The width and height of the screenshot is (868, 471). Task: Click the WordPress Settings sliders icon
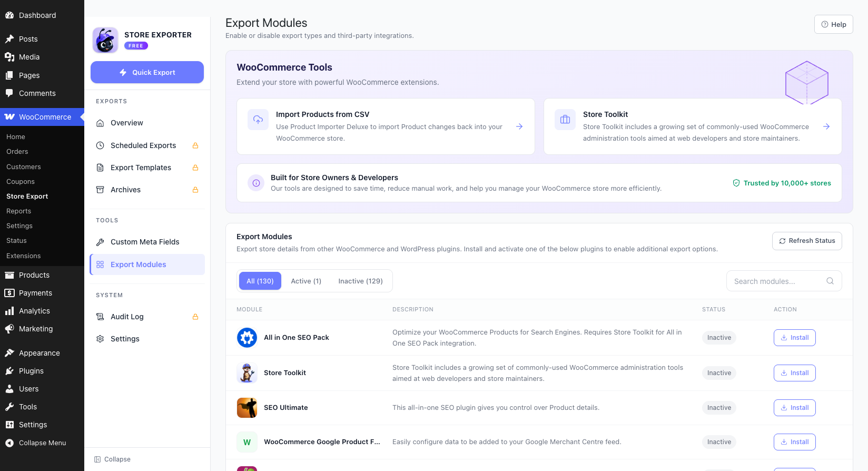click(9, 425)
